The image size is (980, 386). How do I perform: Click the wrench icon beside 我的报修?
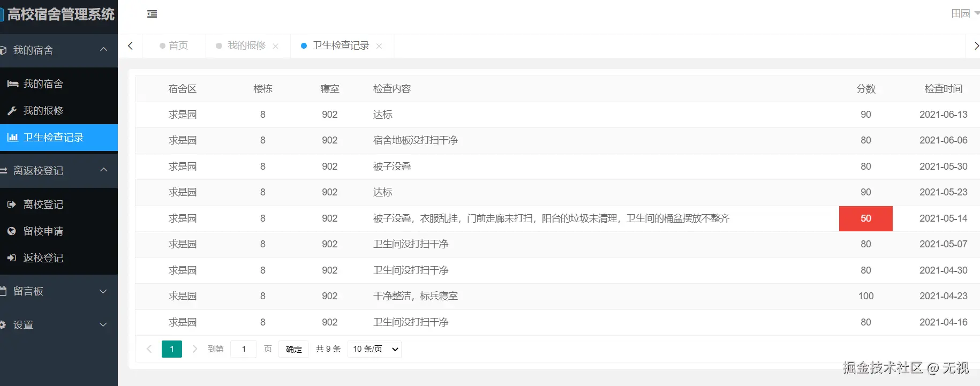pos(12,111)
